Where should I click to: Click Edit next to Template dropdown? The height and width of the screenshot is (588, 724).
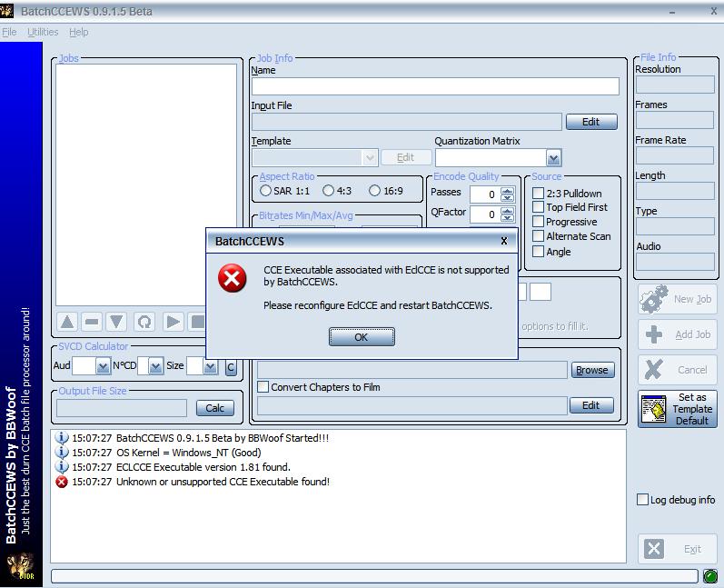pyautogui.click(x=405, y=157)
